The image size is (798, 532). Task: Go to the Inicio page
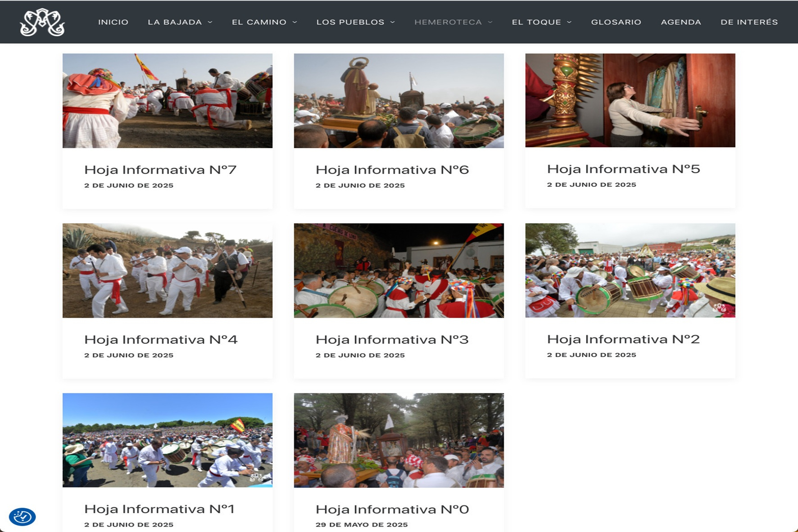pyautogui.click(x=113, y=22)
